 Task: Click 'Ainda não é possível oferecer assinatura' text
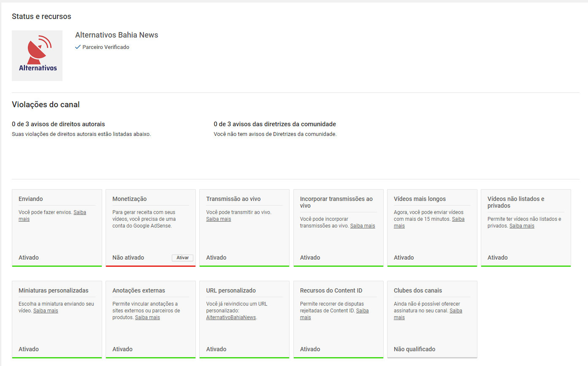pos(427,307)
